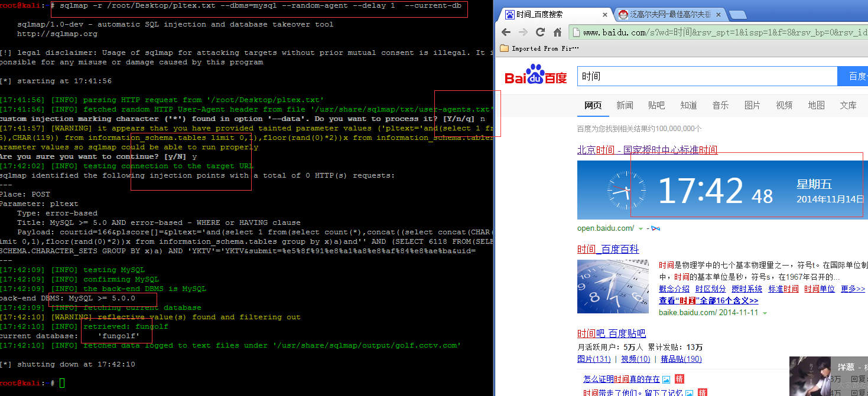The height and width of the screenshot is (396, 868).
Task: Open the 时间_百度百科 result
Action: pyautogui.click(x=608, y=249)
